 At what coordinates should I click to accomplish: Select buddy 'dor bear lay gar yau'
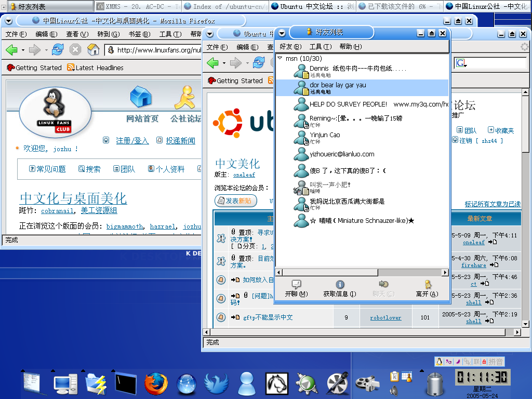coord(362,88)
